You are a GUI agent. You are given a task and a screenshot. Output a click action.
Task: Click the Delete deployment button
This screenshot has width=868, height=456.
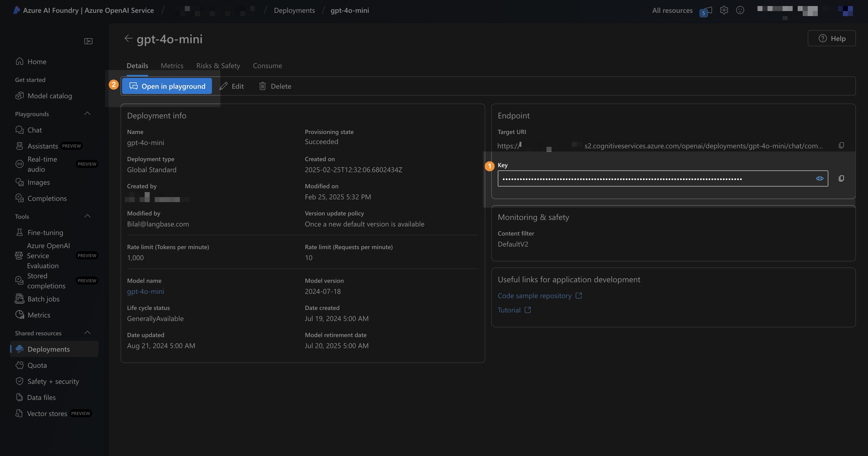(275, 86)
